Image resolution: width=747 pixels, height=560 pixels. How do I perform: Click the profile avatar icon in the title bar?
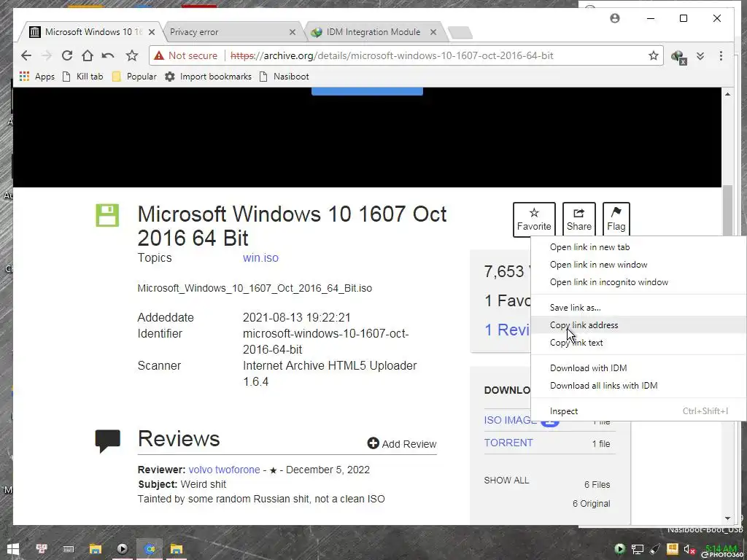(x=615, y=18)
